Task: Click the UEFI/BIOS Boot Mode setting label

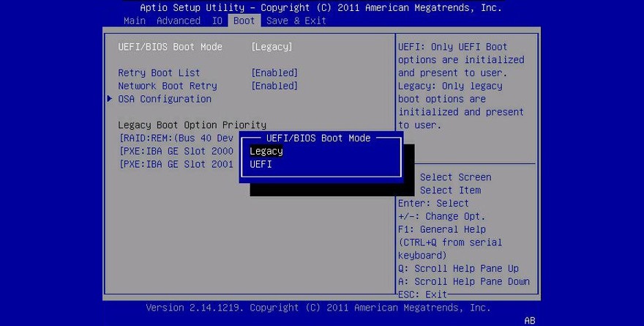Action: [170, 47]
